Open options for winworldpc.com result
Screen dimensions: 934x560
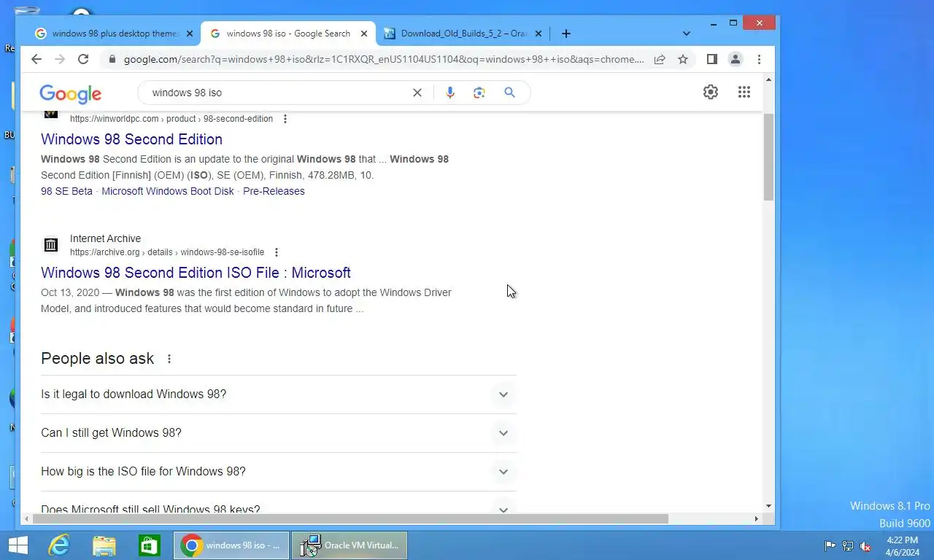[285, 119]
